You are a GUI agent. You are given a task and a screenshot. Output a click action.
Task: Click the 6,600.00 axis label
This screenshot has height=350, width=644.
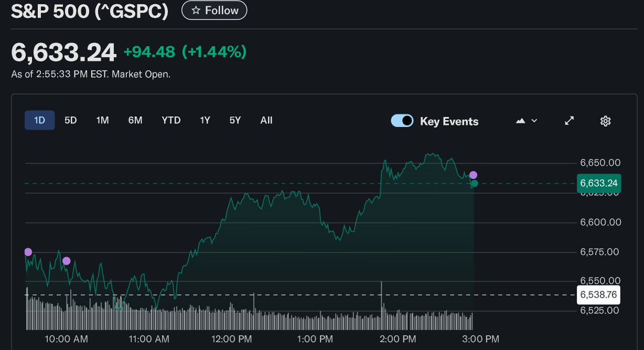[x=600, y=223]
